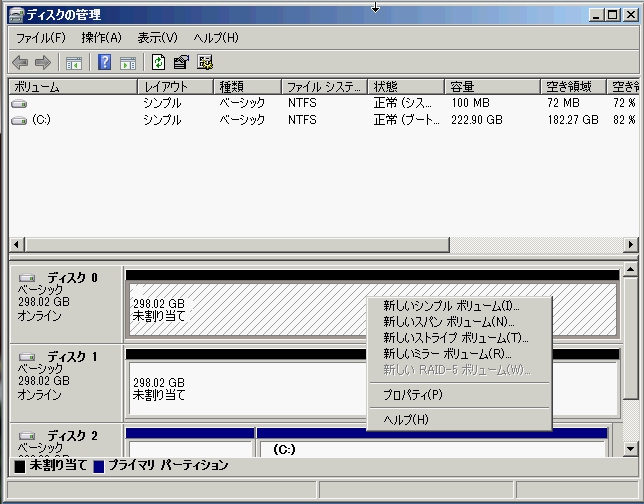
Task: Click the disk pane scroll-down arrow
Action: click(630, 448)
